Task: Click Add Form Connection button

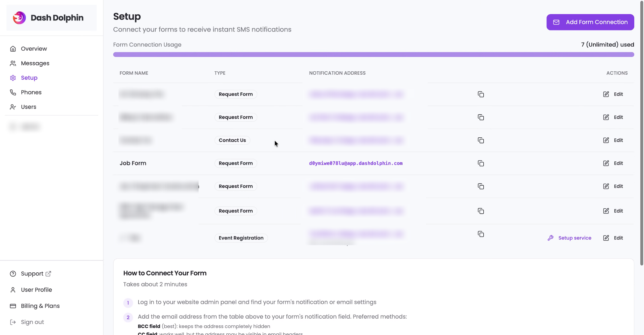Action: coord(590,22)
